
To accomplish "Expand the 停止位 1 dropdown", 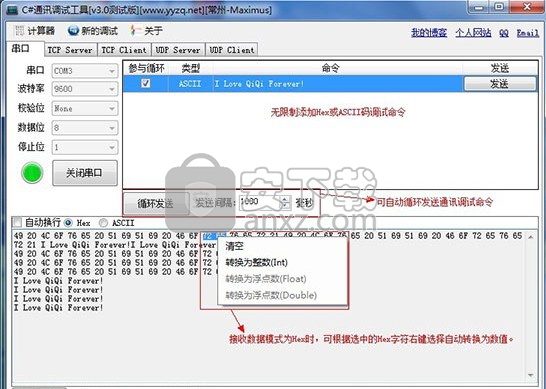I will [112, 147].
